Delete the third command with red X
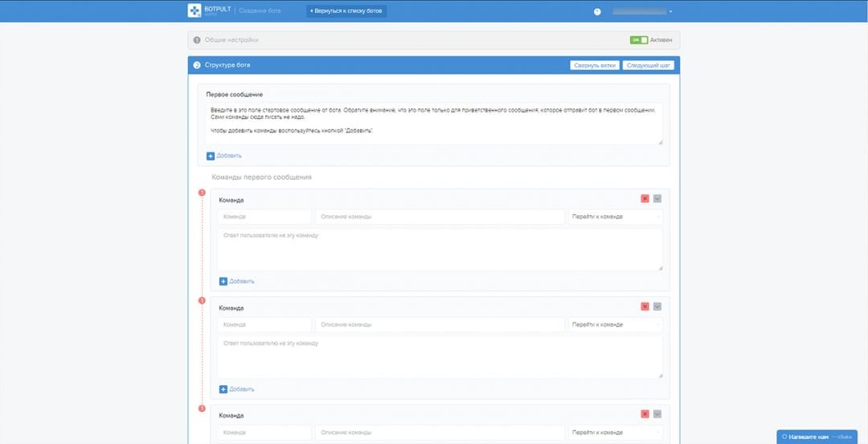868x444 pixels. click(x=645, y=414)
